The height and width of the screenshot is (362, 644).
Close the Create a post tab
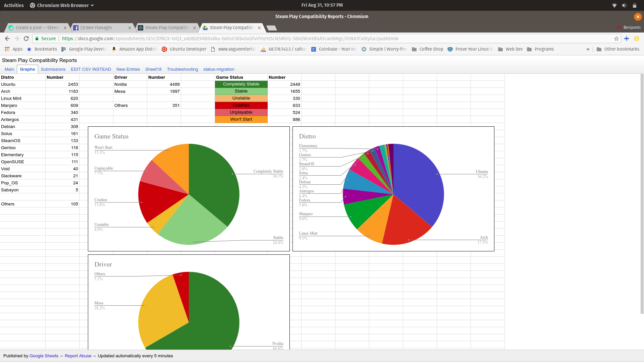tap(65, 28)
